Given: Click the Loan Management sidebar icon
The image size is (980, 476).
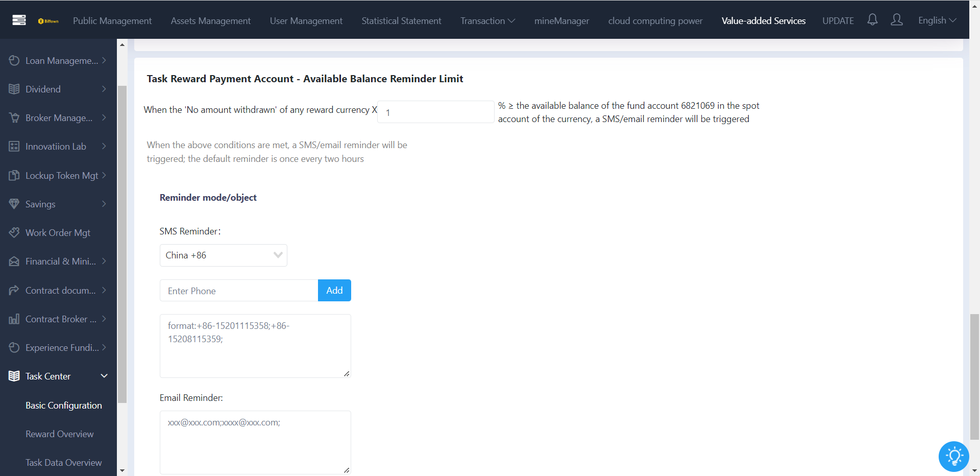Looking at the screenshot, I should tap(14, 60).
